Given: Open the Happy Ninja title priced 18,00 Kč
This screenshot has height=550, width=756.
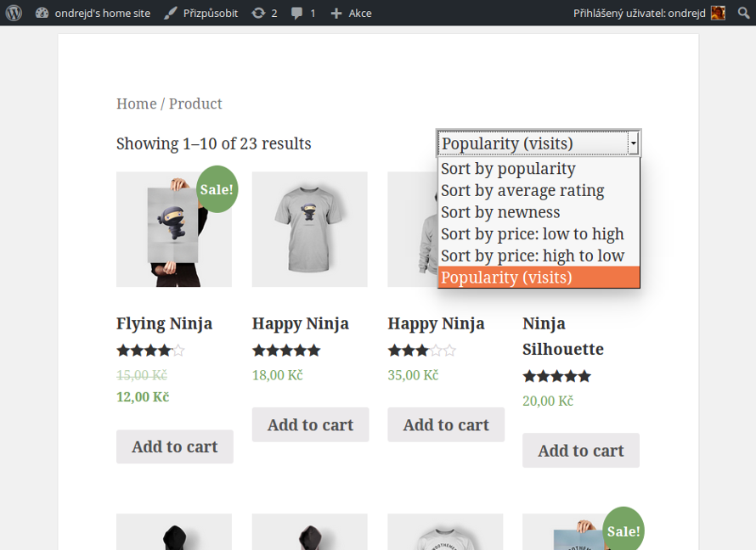Looking at the screenshot, I should pos(301,323).
